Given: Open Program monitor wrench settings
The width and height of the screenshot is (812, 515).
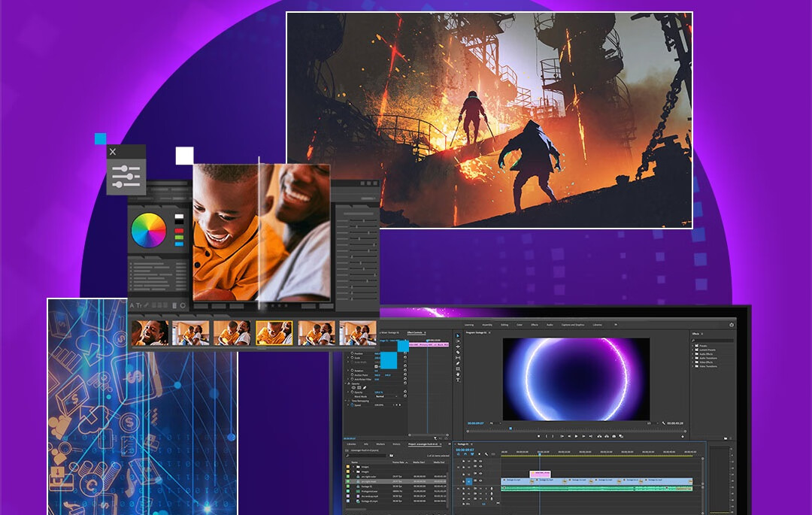Looking at the screenshot, I should tap(663, 423).
